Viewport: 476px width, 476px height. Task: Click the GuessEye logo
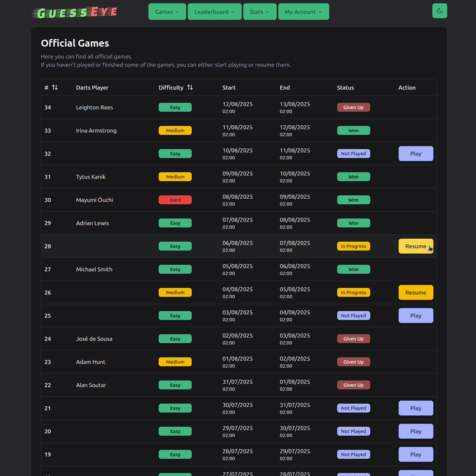(x=74, y=12)
